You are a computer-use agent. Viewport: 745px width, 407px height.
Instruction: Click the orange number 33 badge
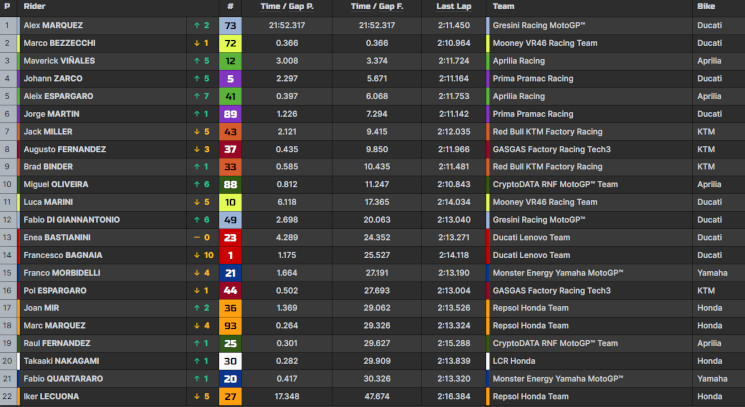[230, 167]
